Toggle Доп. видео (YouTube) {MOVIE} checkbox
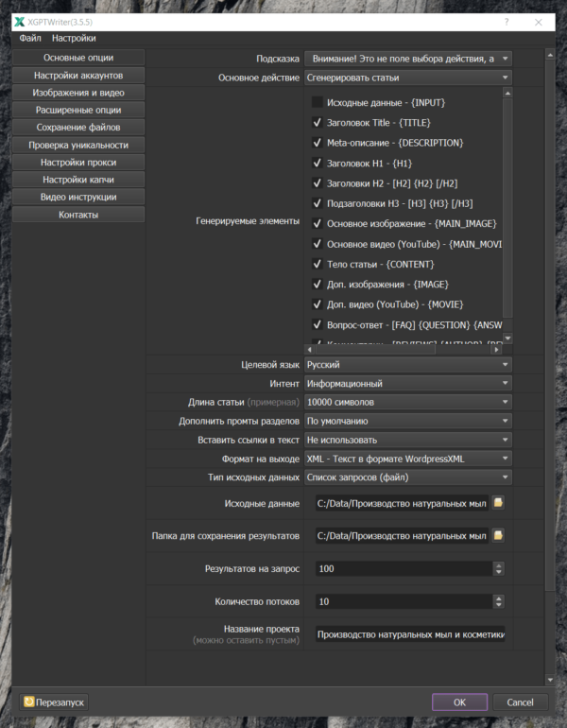Image resolution: width=567 pixels, height=728 pixels. pos(318,304)
